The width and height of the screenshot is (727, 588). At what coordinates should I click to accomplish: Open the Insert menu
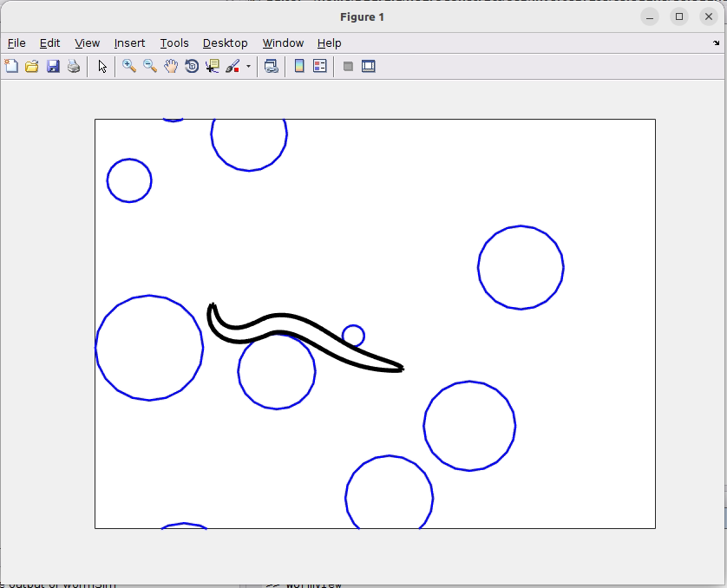(129, 43)
